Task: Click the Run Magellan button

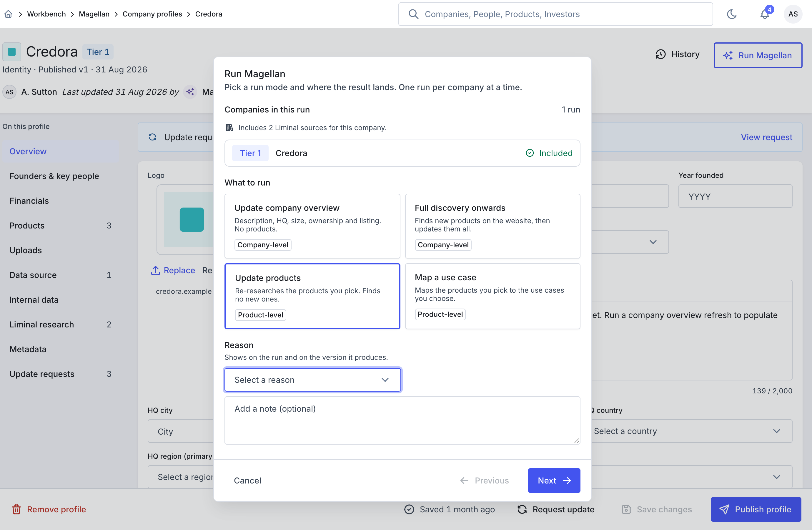Action: coord(758,55)
